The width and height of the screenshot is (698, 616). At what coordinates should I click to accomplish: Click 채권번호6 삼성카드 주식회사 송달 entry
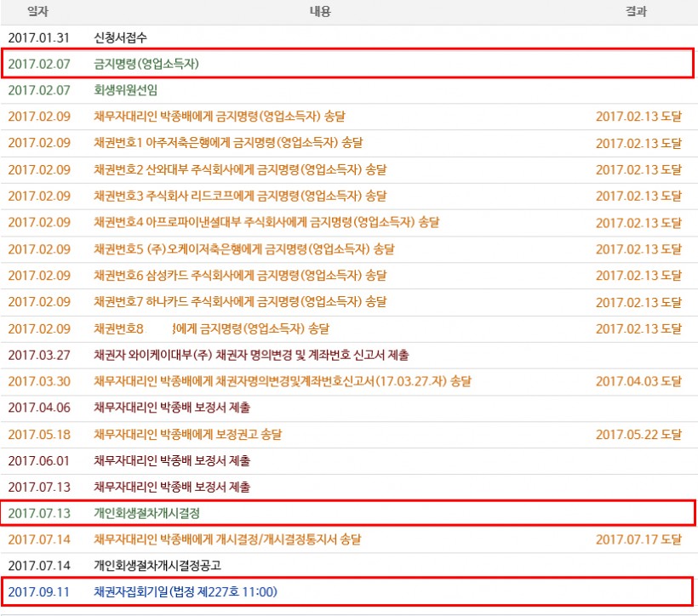tap(240, 276)
